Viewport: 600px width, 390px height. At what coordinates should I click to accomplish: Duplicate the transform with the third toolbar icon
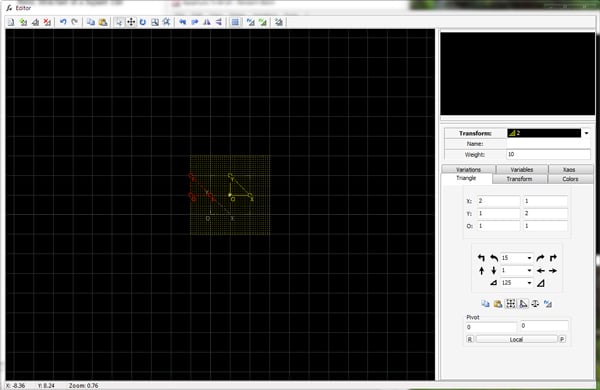pyautogui.click(x=35, y=22)
